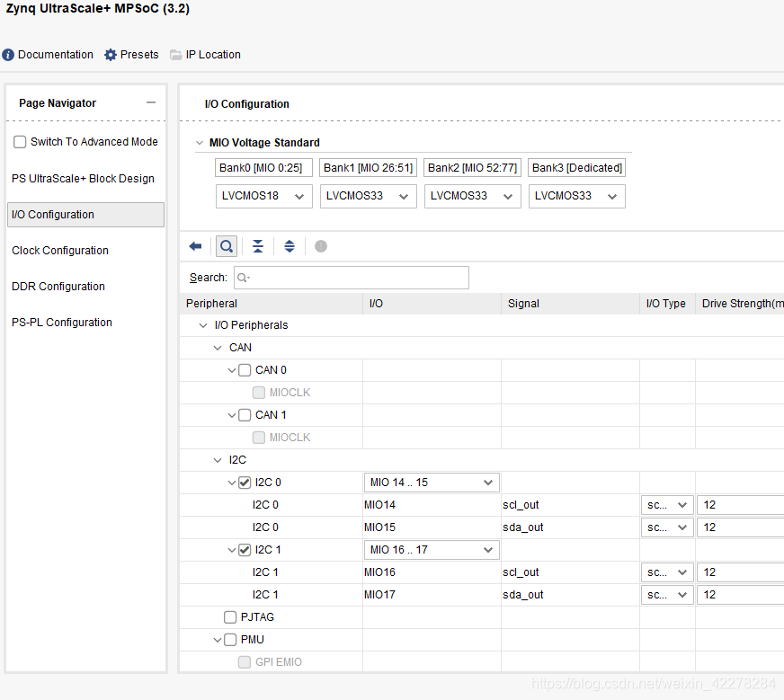Viewport: 784px width, 700px height.
Task: Uncheck the I2C 0 peripheral
Action: pyautogui.click(x=244, y=482)
